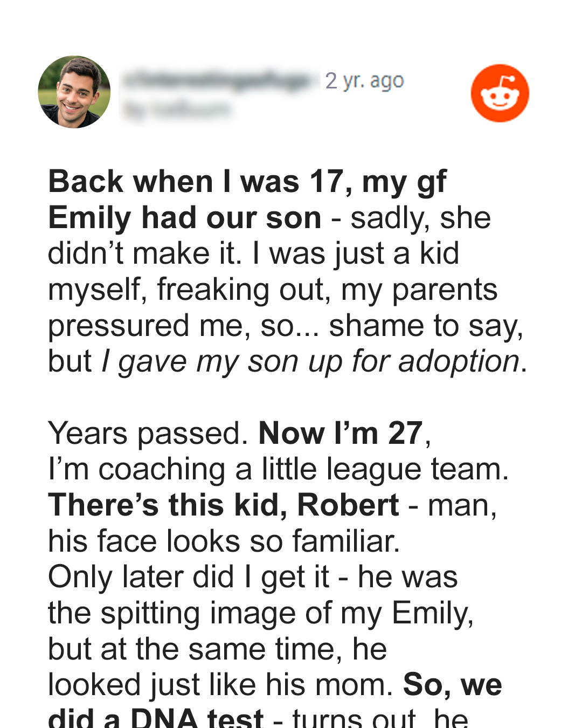Open the poster's profile avatar photo
This screenshot has height=728, width=582.
click(74, 92)
